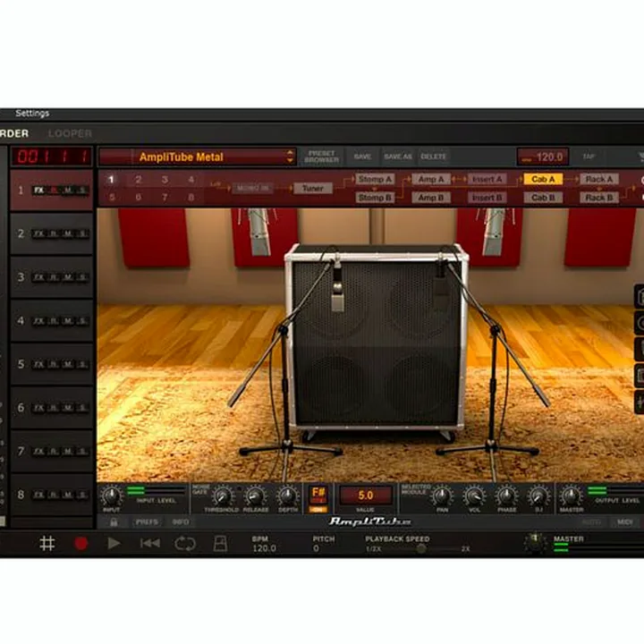Start recording with the red record button
This screenshot has width=644, height=644.
coord(80,544)
